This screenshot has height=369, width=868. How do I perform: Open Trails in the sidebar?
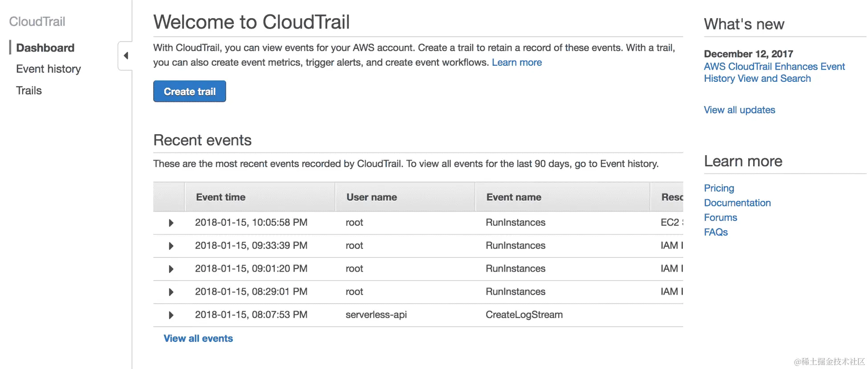point(29,91)
